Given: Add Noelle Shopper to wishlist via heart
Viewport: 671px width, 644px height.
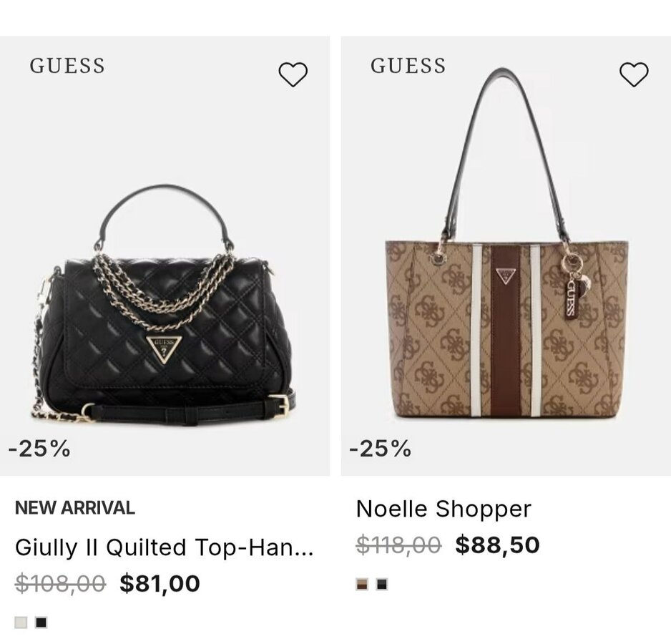Looking at the screenshot, I should [x=633, y=74].
